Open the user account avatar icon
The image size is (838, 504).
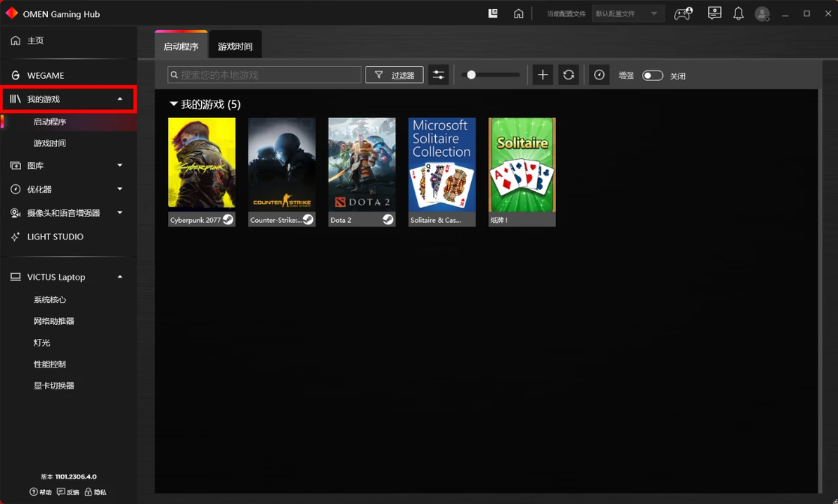(762, 14)
